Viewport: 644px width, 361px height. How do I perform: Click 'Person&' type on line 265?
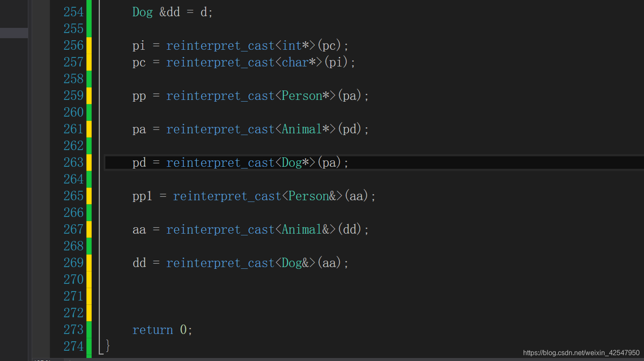tap(312, 196)
